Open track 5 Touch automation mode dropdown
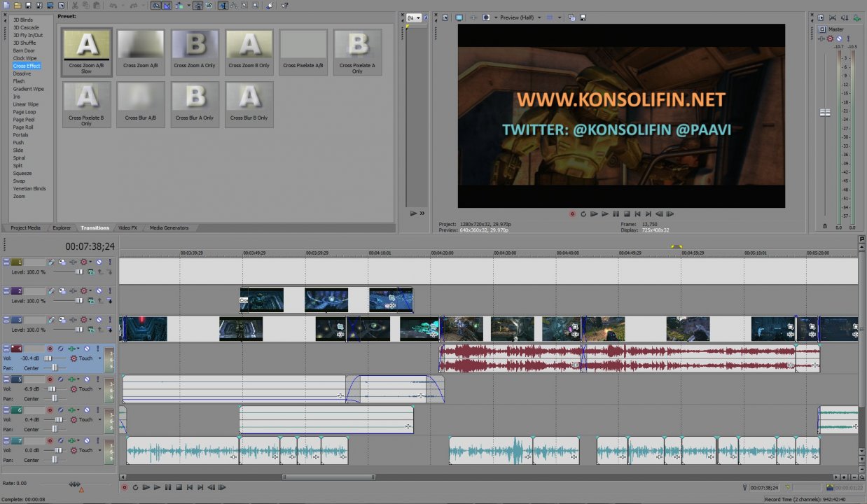The image size is (867, 504). pyautogui.click(x=100, y=389)
